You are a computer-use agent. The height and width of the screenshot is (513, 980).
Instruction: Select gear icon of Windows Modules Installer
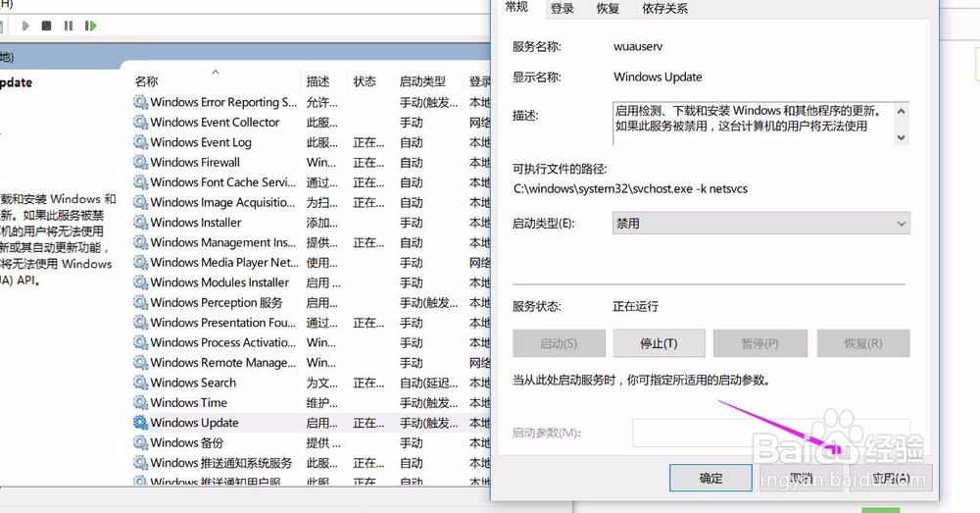(x=140, y=282)
